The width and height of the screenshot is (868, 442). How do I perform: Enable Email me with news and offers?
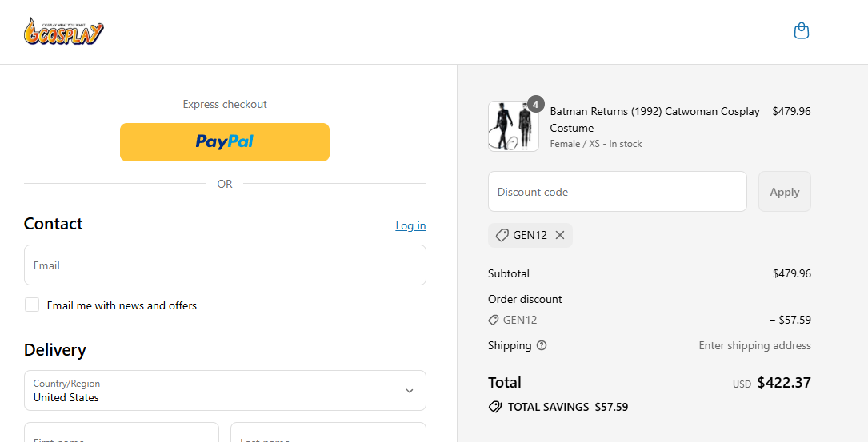click(x=32, y=305)
